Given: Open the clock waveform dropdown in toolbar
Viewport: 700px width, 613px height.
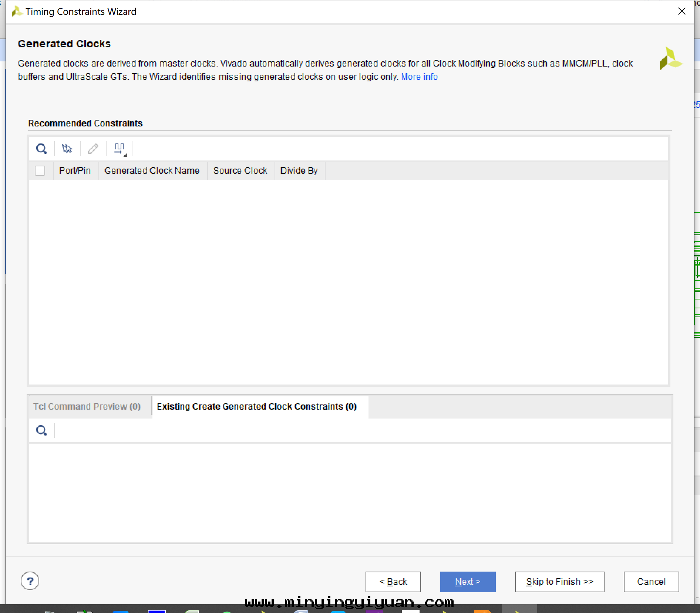Looking at the screenshot, I should coord(120,149).
